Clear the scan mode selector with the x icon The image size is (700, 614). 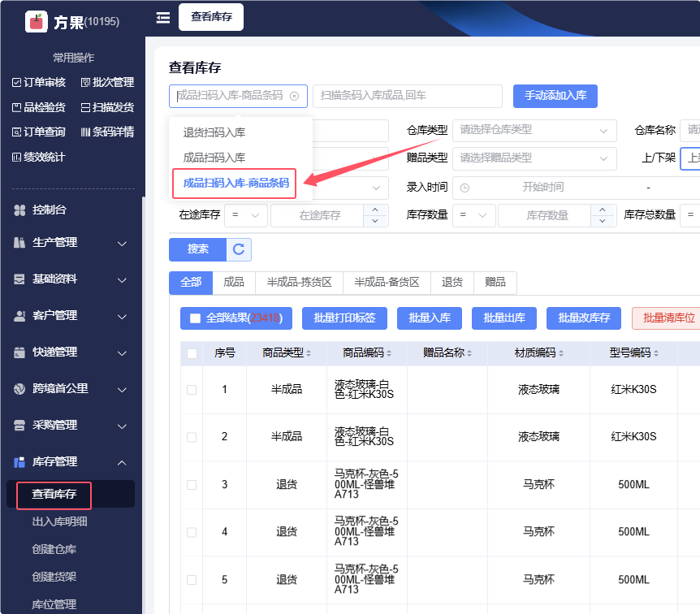(294, 96)
